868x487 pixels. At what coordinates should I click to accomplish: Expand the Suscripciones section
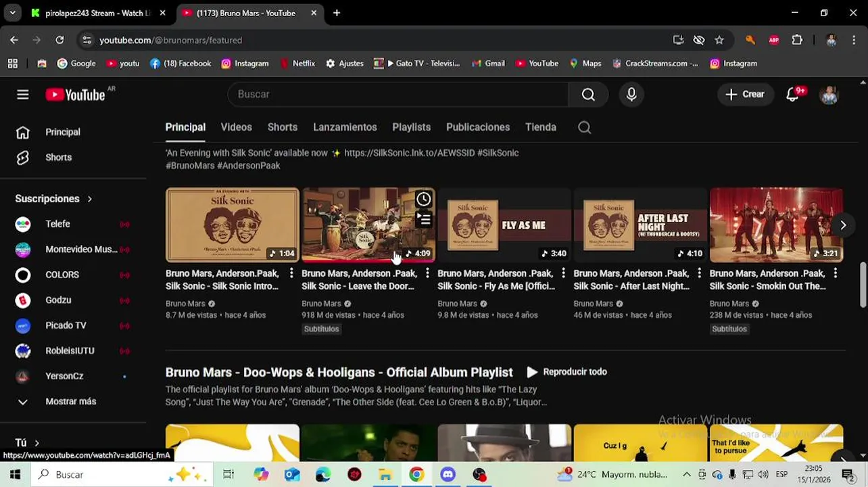pyautogui.click(x=54, y=199)
